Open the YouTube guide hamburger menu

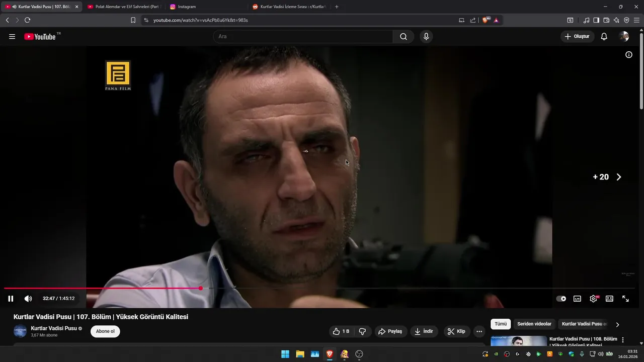coord(12,37)
